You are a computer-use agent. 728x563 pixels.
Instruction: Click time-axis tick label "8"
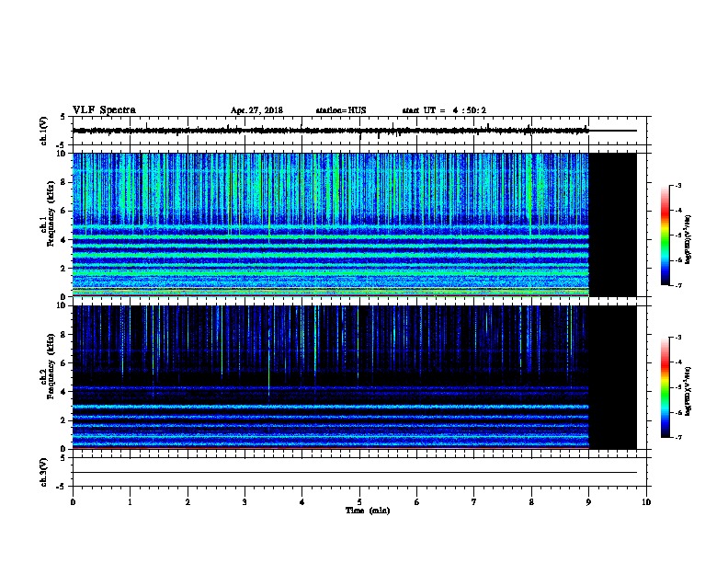click(x=531, y=502)
